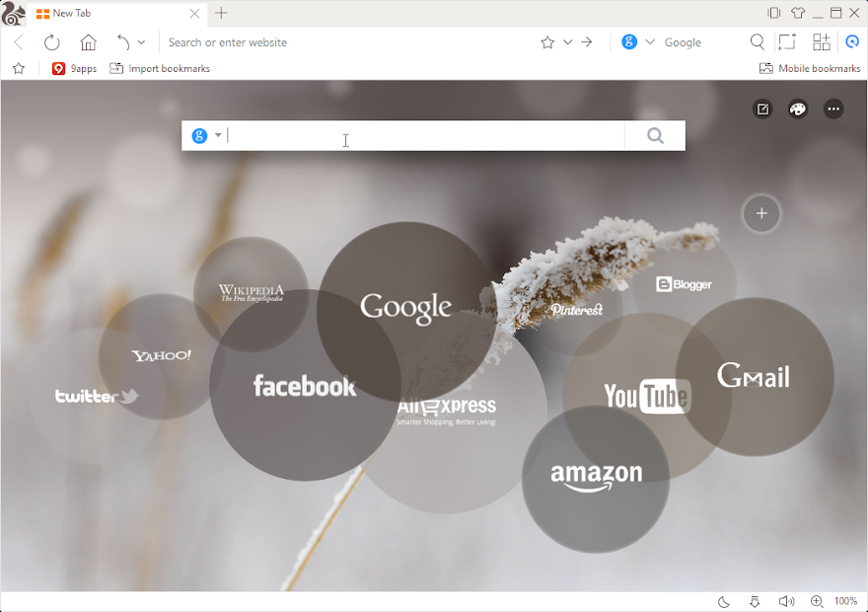868x612 pixels.
Task: Open the downloads icon in status bar
Action: coord(755,601)
